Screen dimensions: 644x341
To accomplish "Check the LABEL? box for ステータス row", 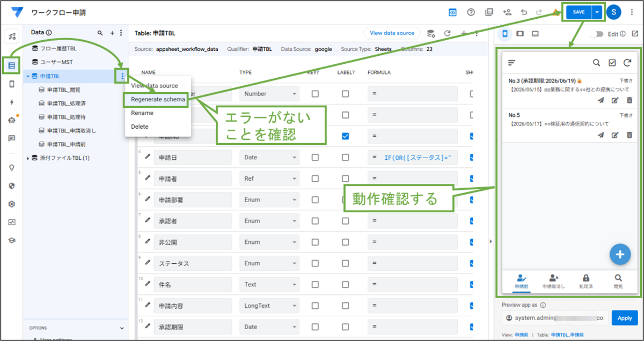I will pos(346,263).
